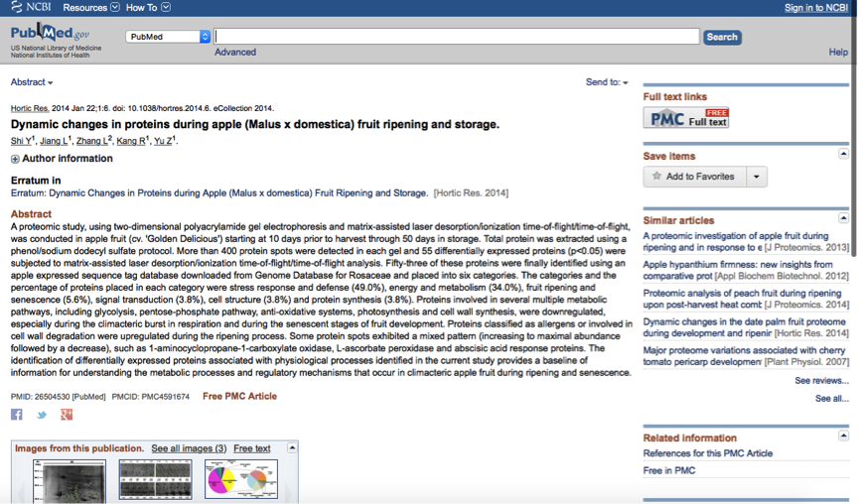Click Add to Favorites button

pos(695,177)
